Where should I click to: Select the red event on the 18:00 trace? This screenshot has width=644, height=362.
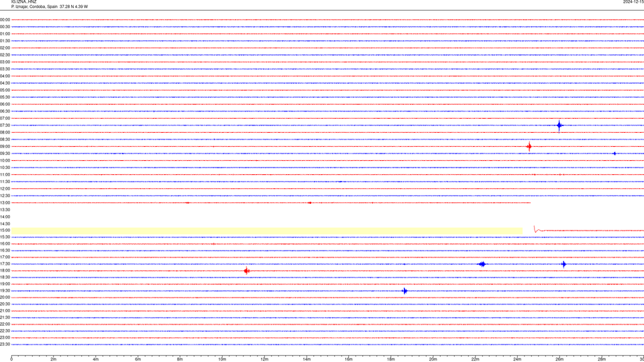tap(246, 271)
